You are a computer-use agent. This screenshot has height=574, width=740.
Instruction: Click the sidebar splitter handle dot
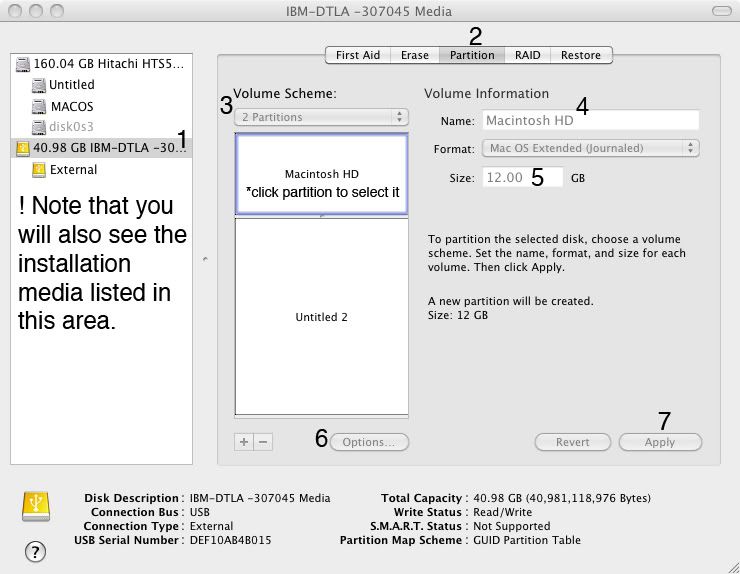coord(205,259)
